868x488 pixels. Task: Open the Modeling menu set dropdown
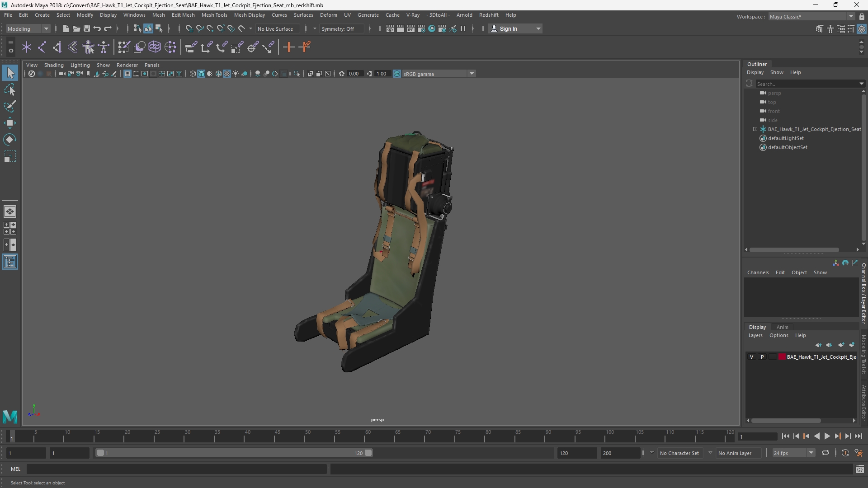point(28,29)
